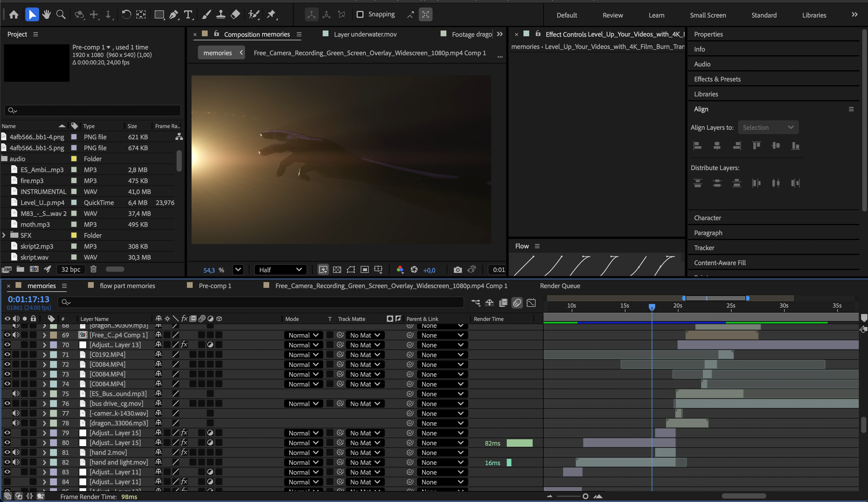This screenshot has width=868, height=502.
Task: Click the exposure value +0,0
Action: (x=429, y=270)
